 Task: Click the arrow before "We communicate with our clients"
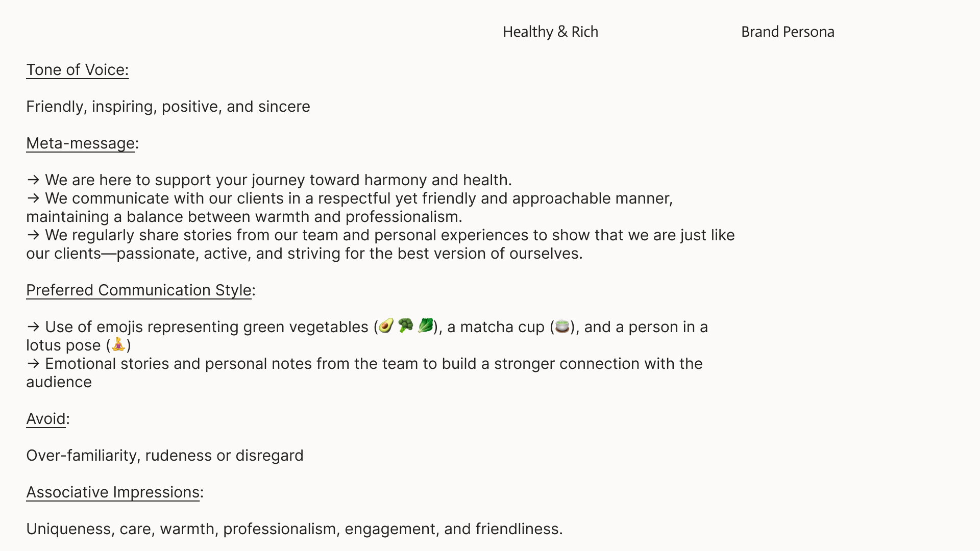pyautogui.click(x=33, y=198)
